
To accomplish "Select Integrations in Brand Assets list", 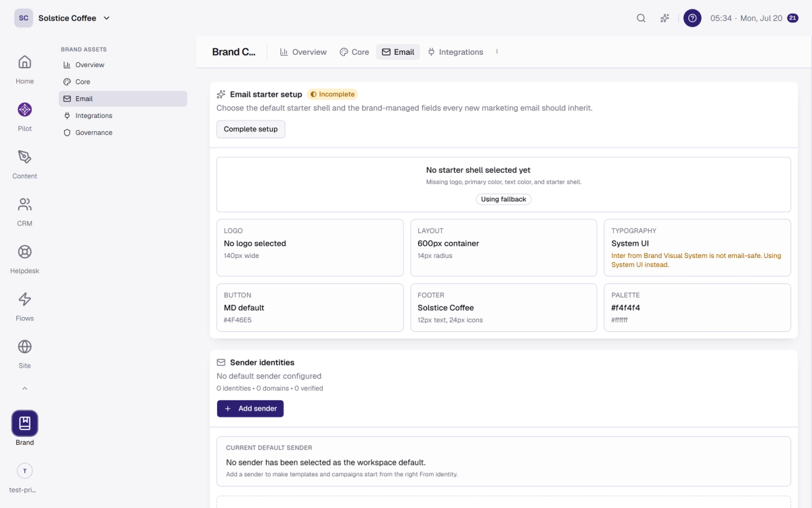I will (122, 116).
